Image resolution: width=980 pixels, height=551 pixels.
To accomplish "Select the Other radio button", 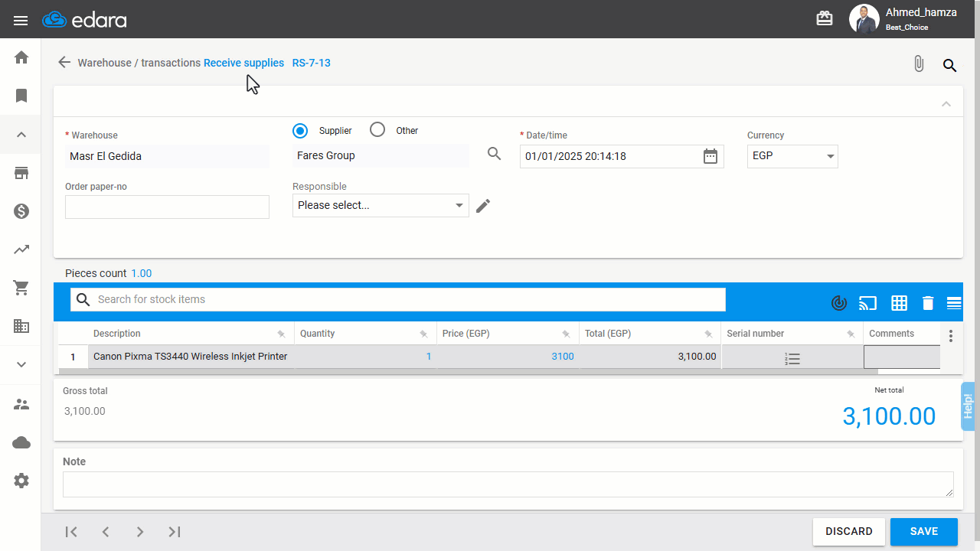I will click(x=377, y=130).
